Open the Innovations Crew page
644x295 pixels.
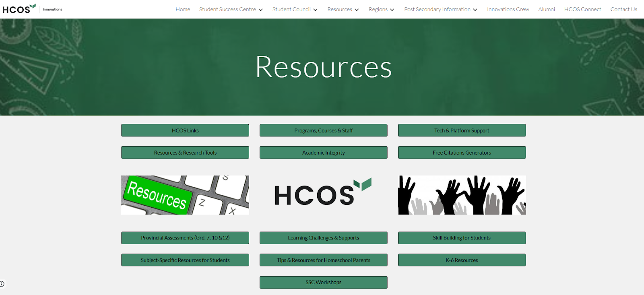[x=508, y=9]
